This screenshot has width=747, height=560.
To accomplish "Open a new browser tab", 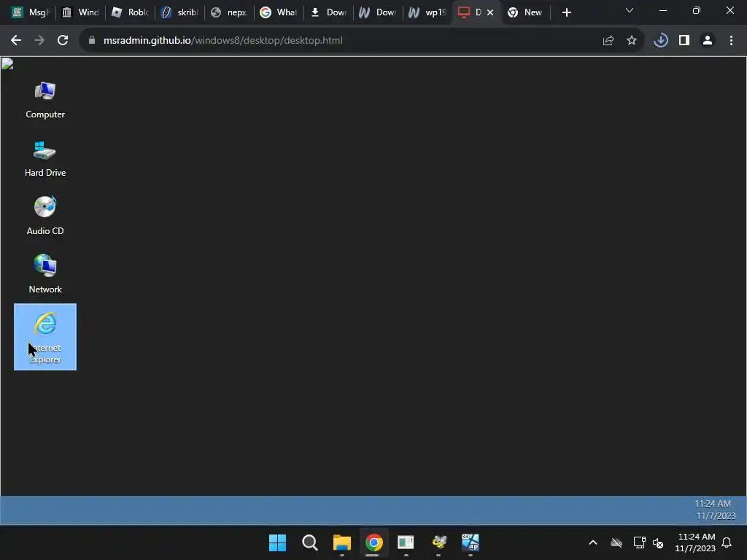I will tap(566, 12).
